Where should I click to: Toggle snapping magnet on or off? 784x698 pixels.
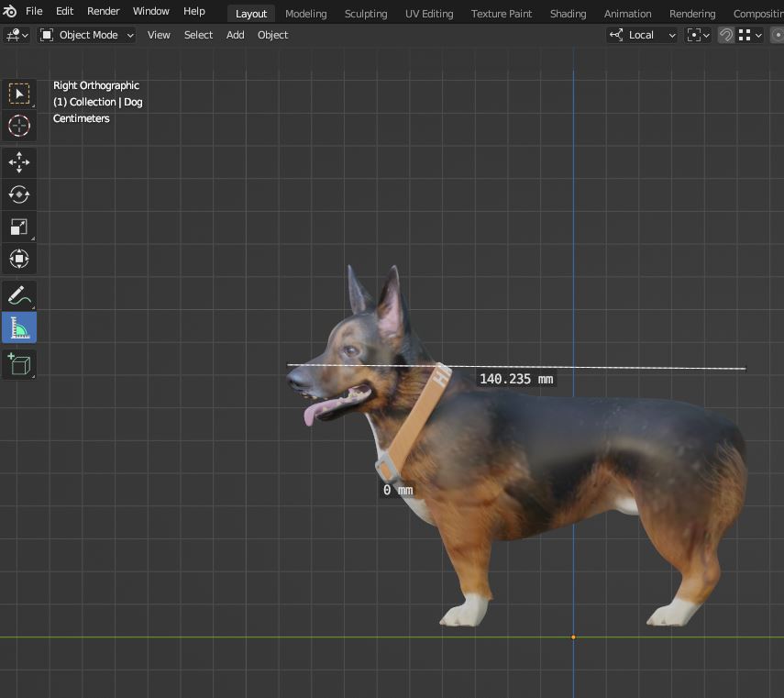(725, 35)
